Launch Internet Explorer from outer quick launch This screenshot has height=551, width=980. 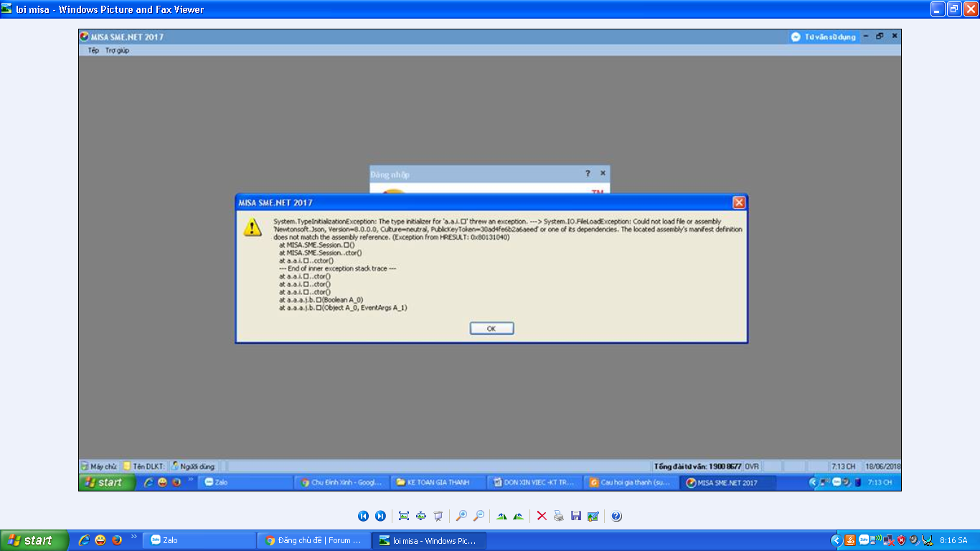(84, 540)
